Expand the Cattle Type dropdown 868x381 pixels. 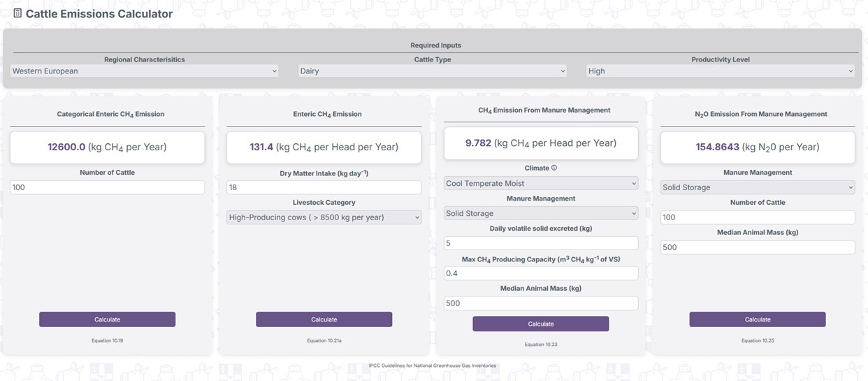click(x=433, y=71)
